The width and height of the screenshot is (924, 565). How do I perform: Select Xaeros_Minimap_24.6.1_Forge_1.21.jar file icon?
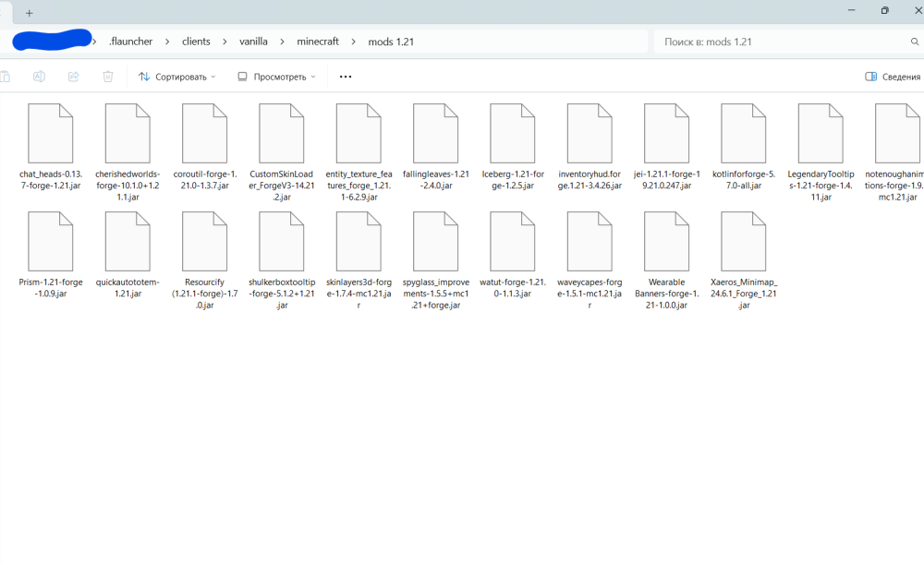coord(744,242)
